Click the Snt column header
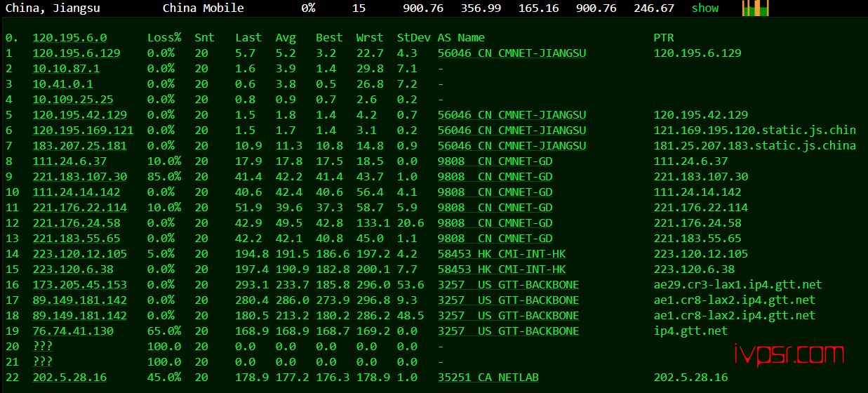This screenshot has width=868, height=393. [x=205, y=38]
